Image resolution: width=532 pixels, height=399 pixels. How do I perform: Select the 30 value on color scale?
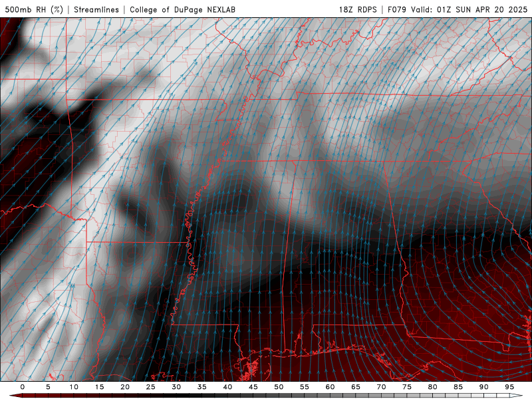[x=176, y=387]
